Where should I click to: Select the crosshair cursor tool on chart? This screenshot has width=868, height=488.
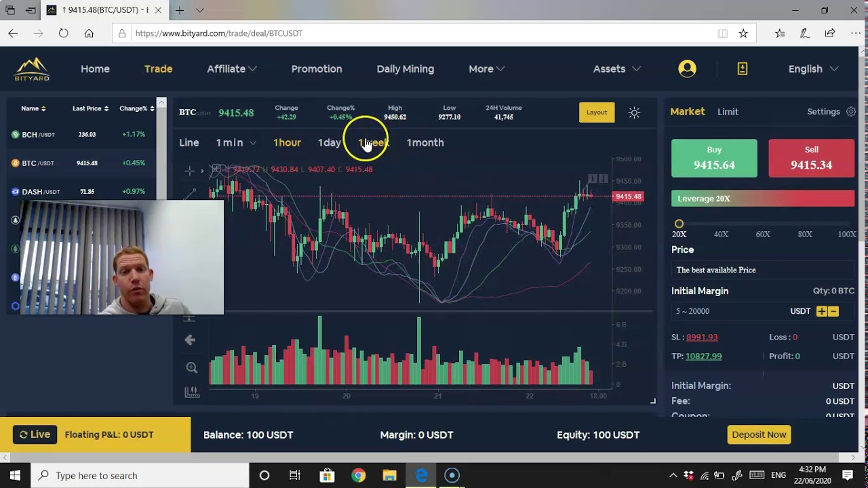point(190,171)
